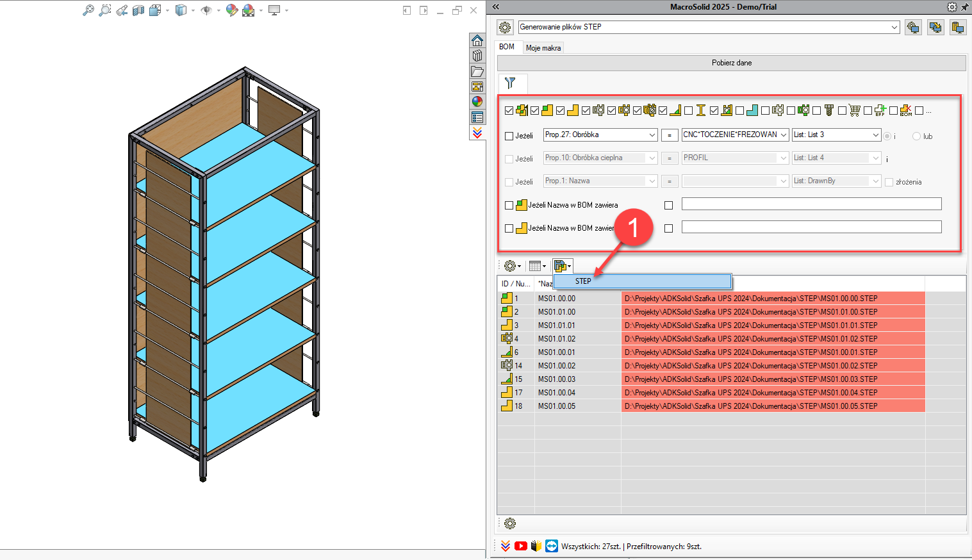
Task: Check the 'złożenia' checkbox
Action: (x=889, y=182)
